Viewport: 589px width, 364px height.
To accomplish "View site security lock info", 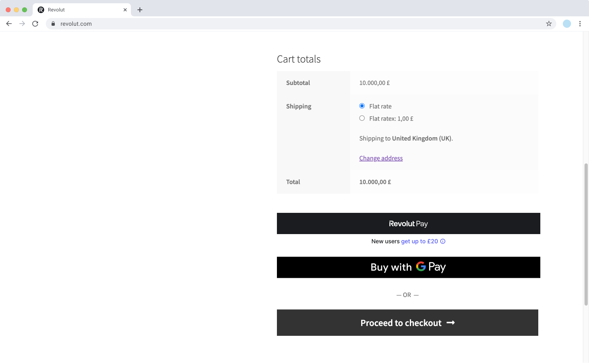I will [x=53, y=24].
